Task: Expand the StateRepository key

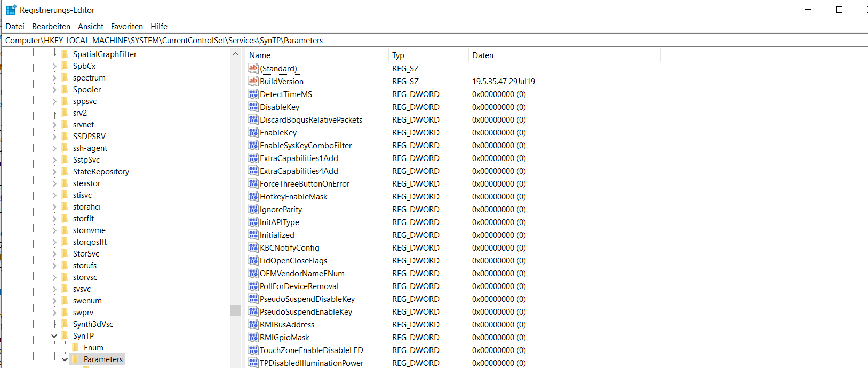Action: [x=54, y=172]
